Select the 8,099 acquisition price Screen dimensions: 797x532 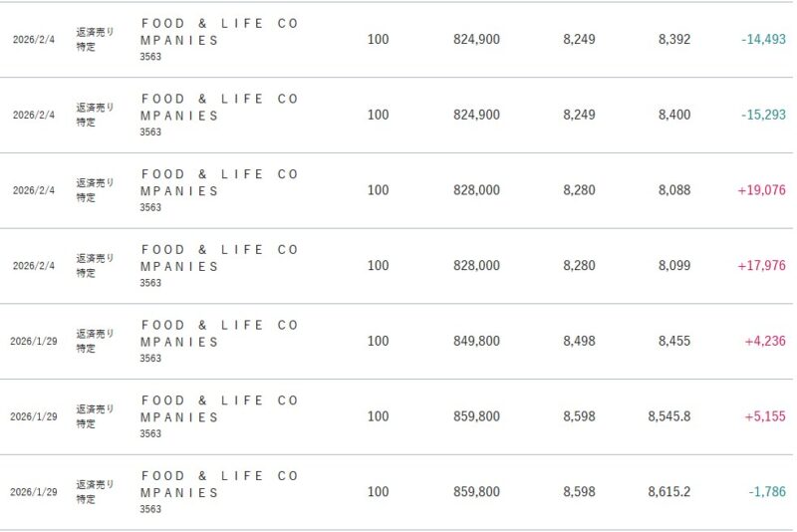674,266
